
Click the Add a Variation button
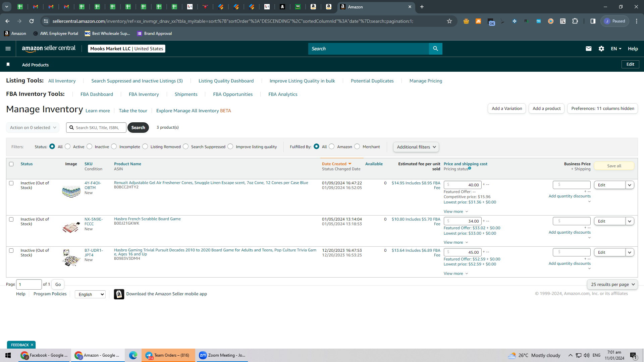507,109
